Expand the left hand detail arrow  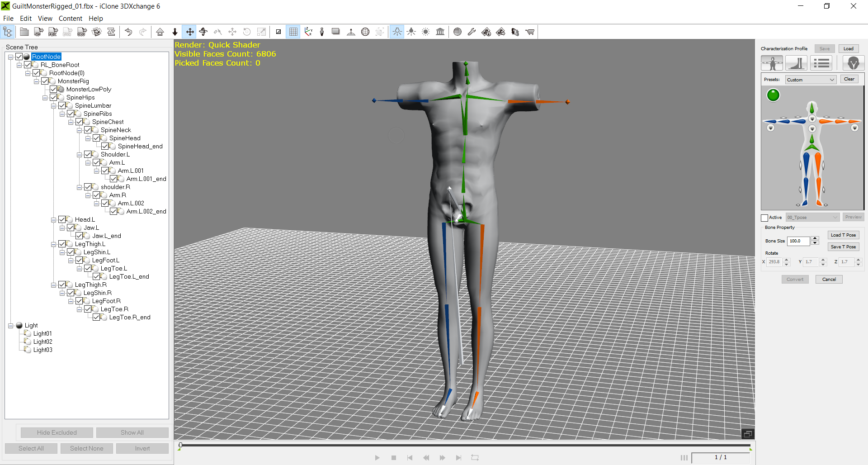(x=854, y=128)
